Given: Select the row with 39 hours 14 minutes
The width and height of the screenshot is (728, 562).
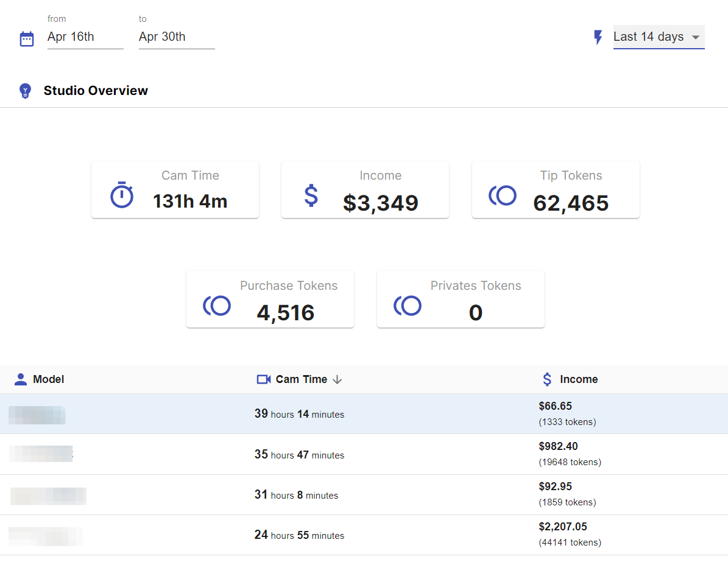Looking at the screenshot, I should tap(299, 414).
